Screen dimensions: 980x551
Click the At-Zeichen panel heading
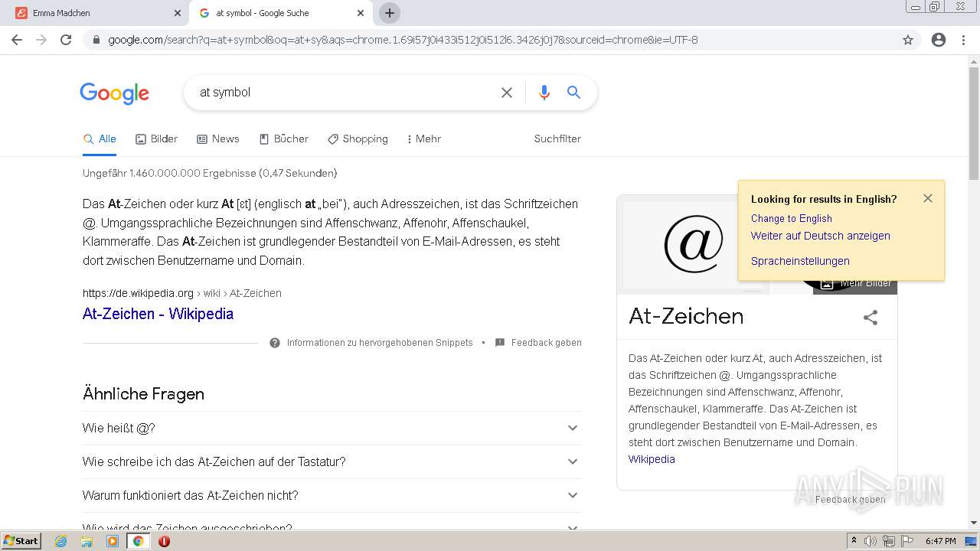pos(686,317)
